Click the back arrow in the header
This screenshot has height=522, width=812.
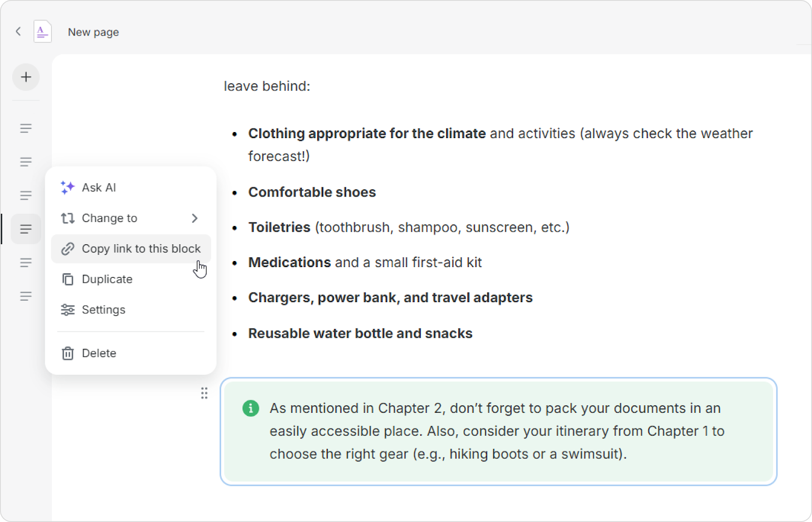point(18,31)
